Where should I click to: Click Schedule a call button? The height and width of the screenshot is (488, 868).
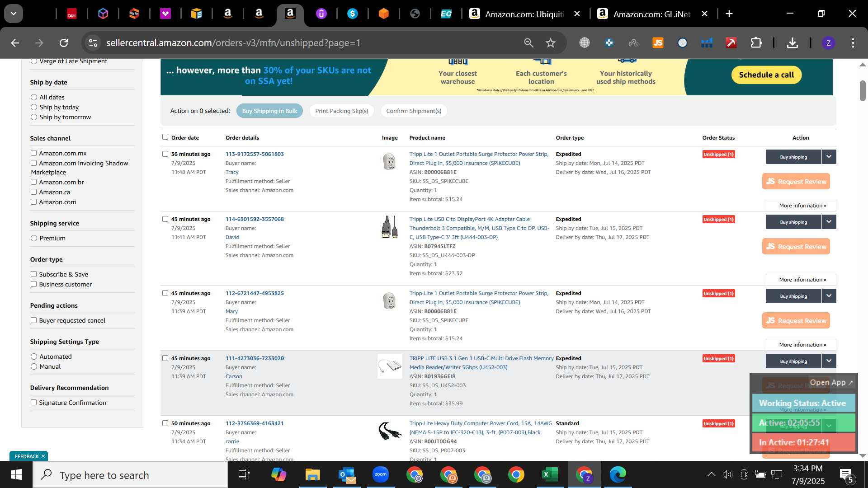[766, 75]
